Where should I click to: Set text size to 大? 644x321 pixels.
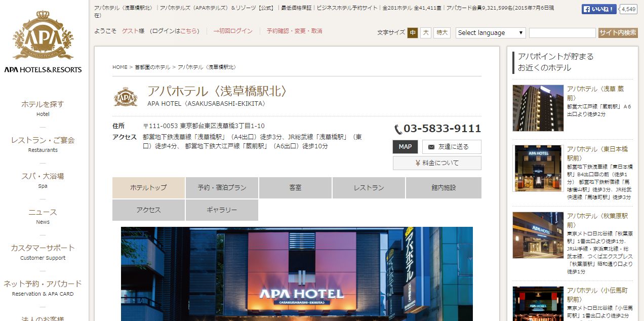tap(426, 33)
